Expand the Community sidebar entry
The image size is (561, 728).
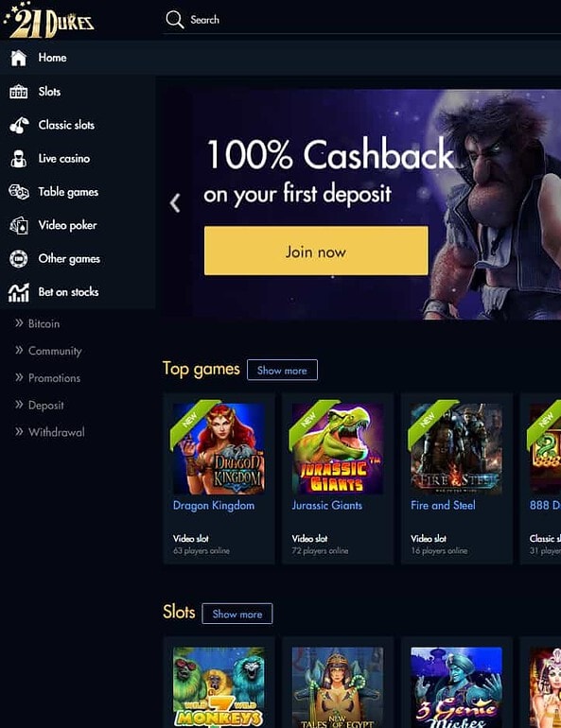pyautogui.click(x=48, y=351)
